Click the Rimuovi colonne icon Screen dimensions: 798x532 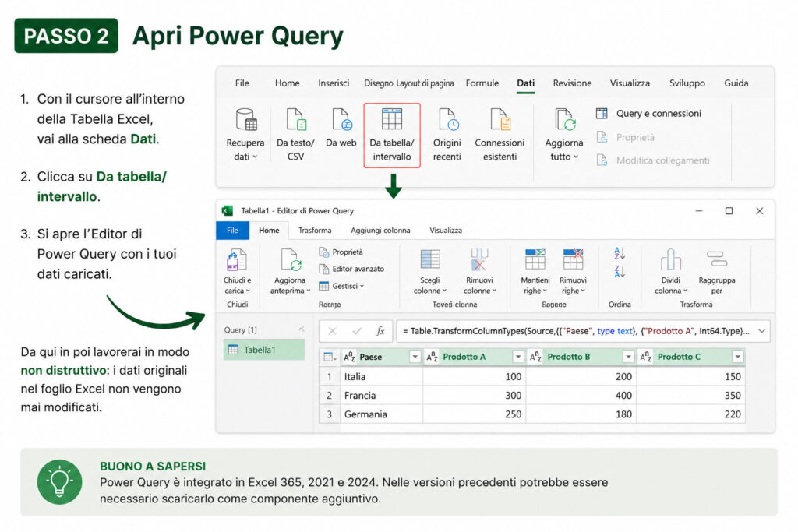[x=479, y=260]
